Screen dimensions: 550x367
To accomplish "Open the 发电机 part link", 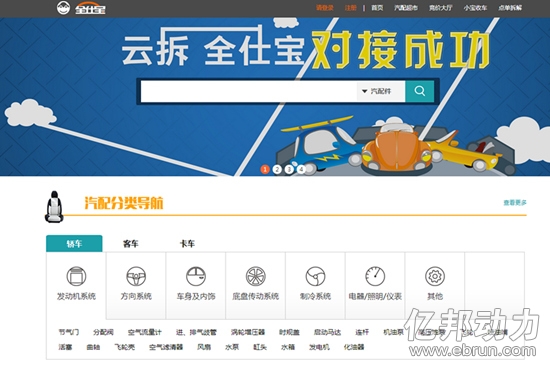I will [319, 347].
